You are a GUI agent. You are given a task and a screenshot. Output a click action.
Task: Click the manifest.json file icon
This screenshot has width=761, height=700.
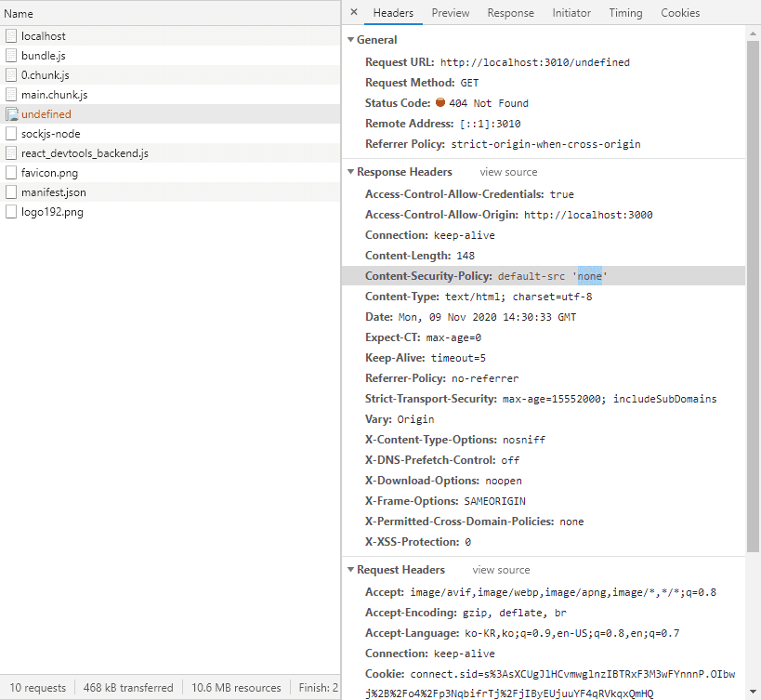coord(11,192)
